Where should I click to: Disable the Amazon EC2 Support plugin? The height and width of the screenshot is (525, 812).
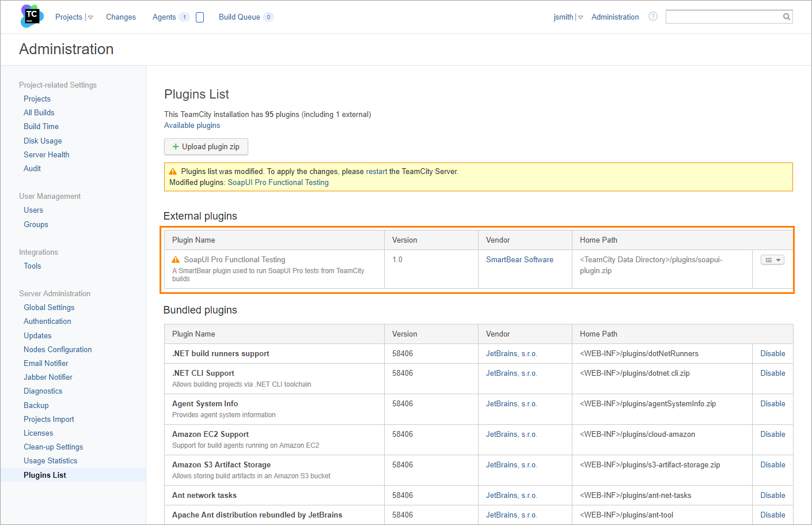[772, 434]
